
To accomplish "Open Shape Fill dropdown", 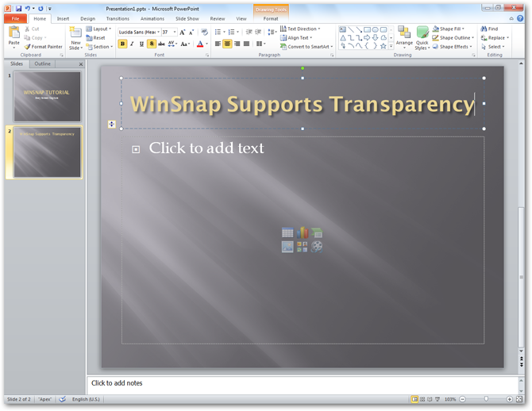I will pyautogui.click(x=448, y=29).
